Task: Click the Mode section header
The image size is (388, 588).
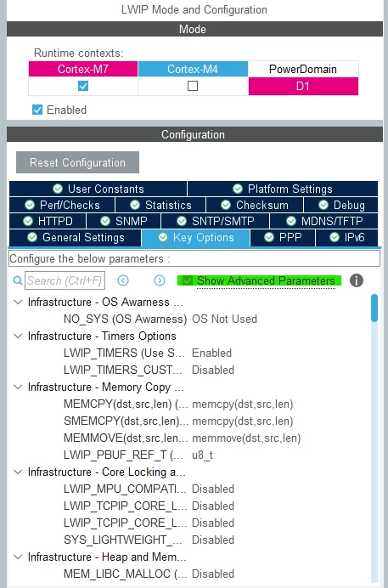Action: point(194,29)
